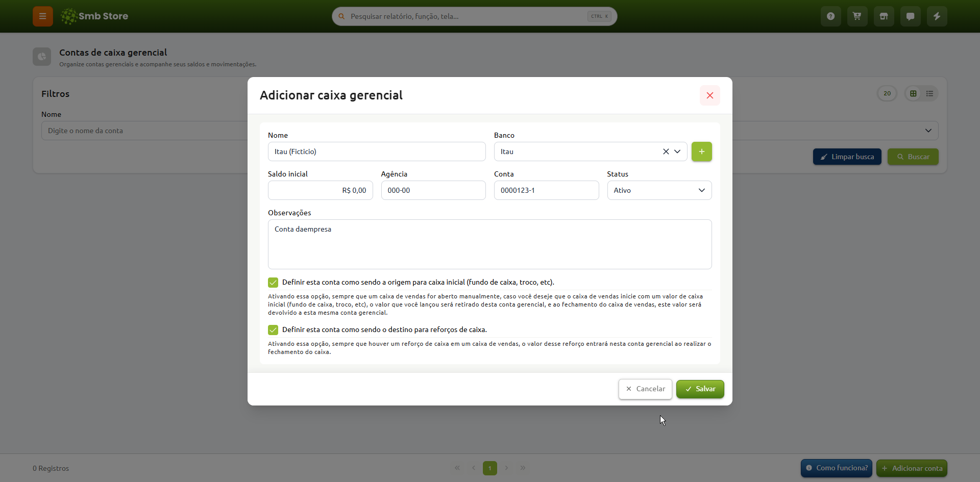Click the Cancelar button
The image size is (980, 482).
645,389
